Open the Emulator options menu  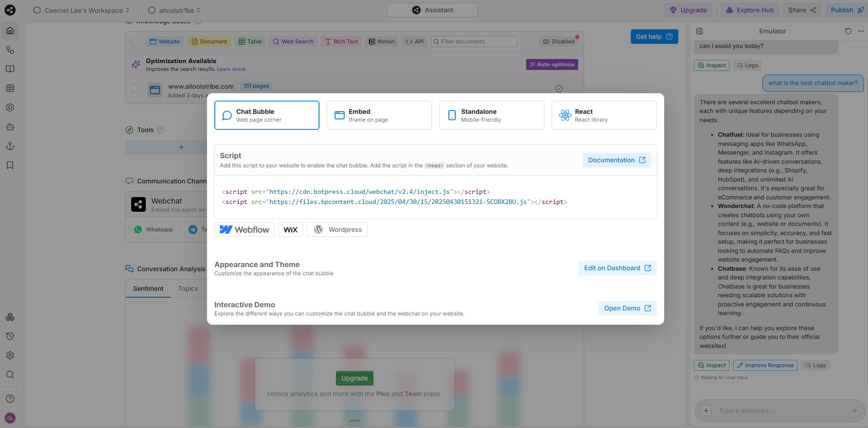[x=861, y=31]
